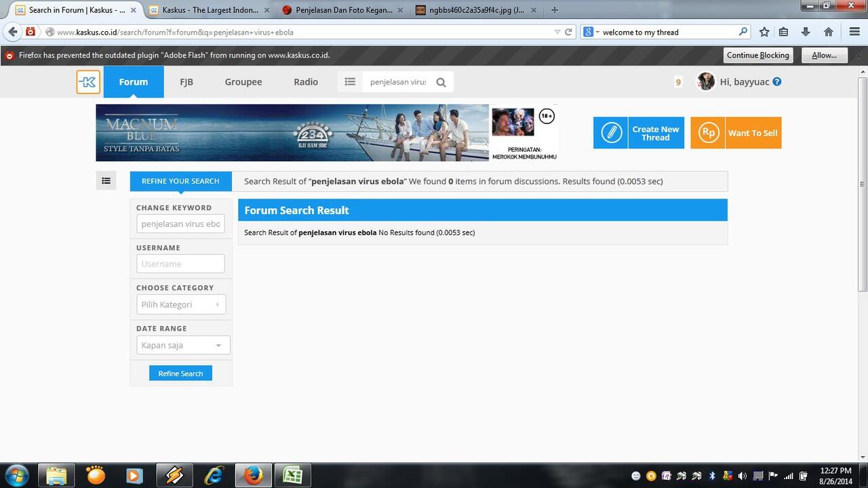Reload the page

[x=568, y=32]
